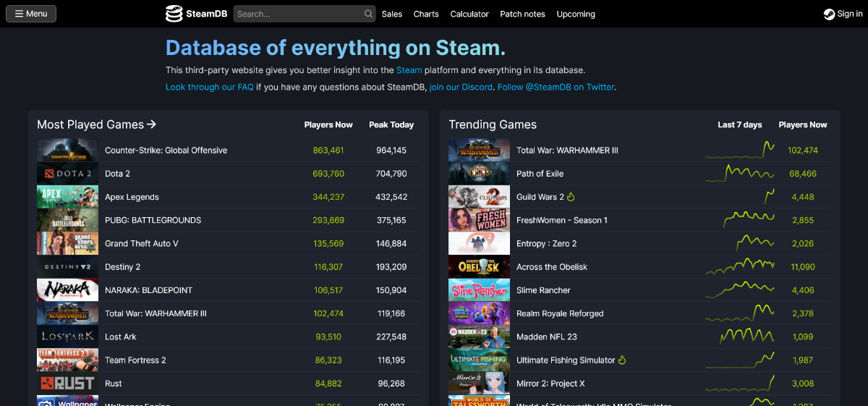Screen dimensions: 868x406
Task: Open the Charts menu item
Action: (426, 14)
